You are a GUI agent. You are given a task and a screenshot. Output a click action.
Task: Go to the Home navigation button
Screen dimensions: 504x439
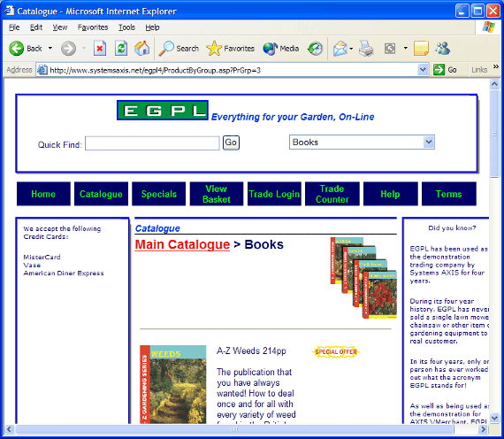[43, 194]
